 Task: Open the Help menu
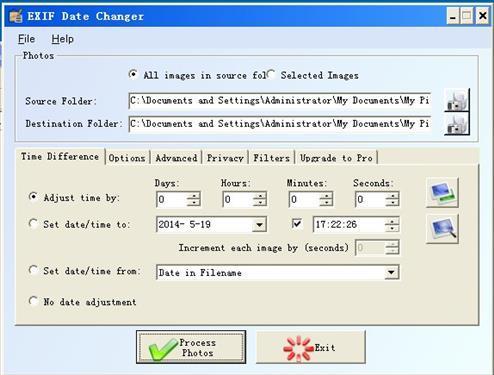[x=62, y=39]
